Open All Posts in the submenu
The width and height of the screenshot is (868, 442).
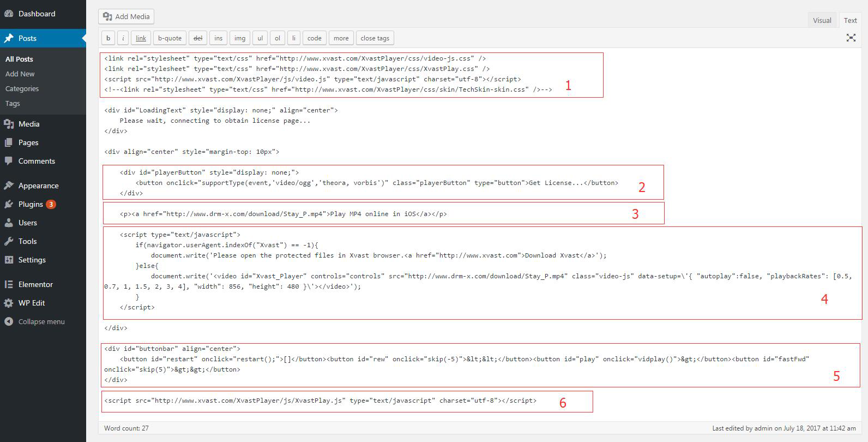(x=19, y=59)
